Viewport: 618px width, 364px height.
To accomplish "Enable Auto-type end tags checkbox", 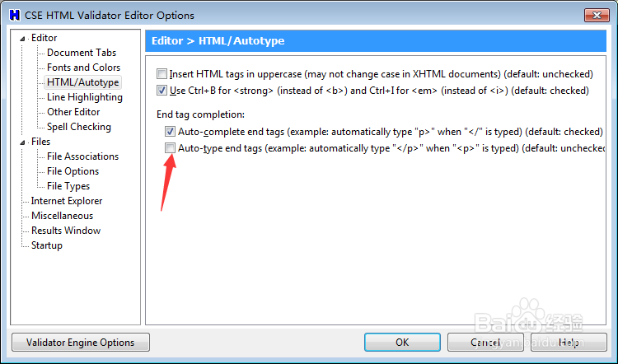I will (170, 148).
